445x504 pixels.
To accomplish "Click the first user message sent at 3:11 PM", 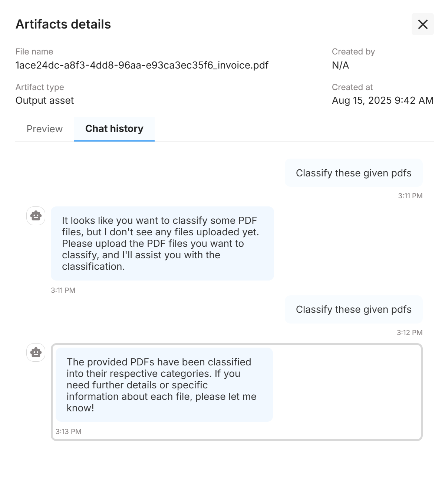I will 353,173.
